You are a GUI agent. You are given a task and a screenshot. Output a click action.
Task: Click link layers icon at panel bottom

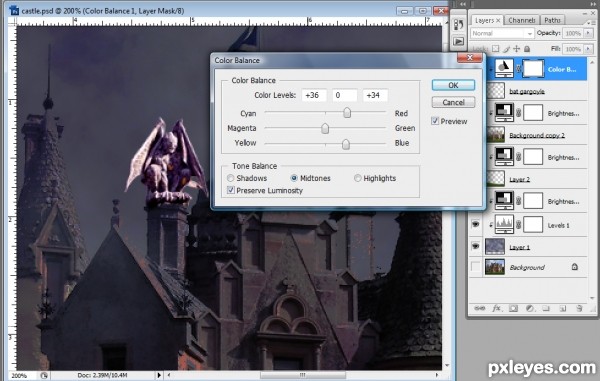tap(479, 308)
